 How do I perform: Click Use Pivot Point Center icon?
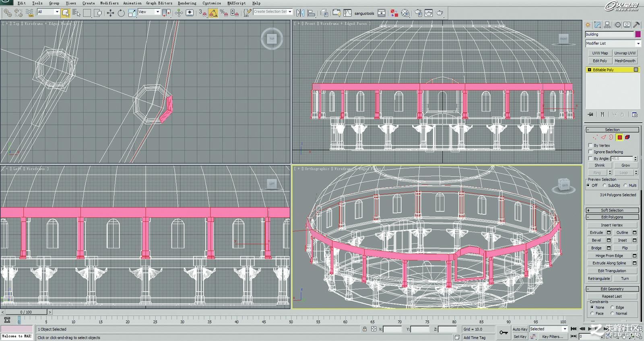click(166, 13)
